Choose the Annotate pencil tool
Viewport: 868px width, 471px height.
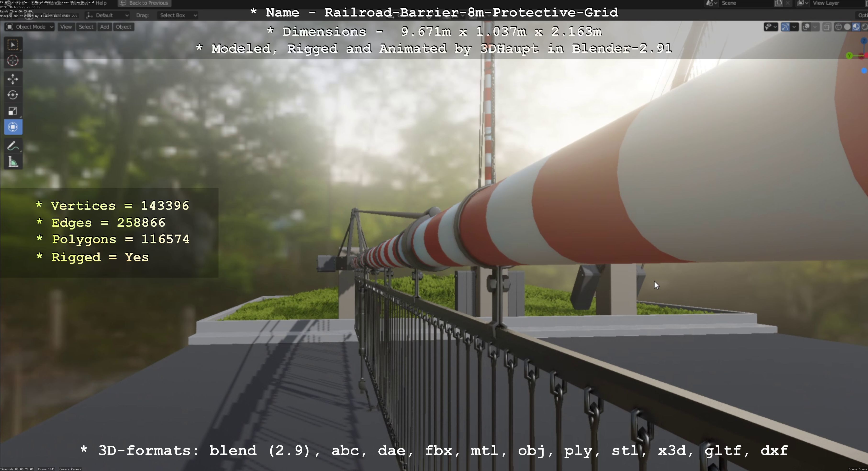click(x=13, y=146)
